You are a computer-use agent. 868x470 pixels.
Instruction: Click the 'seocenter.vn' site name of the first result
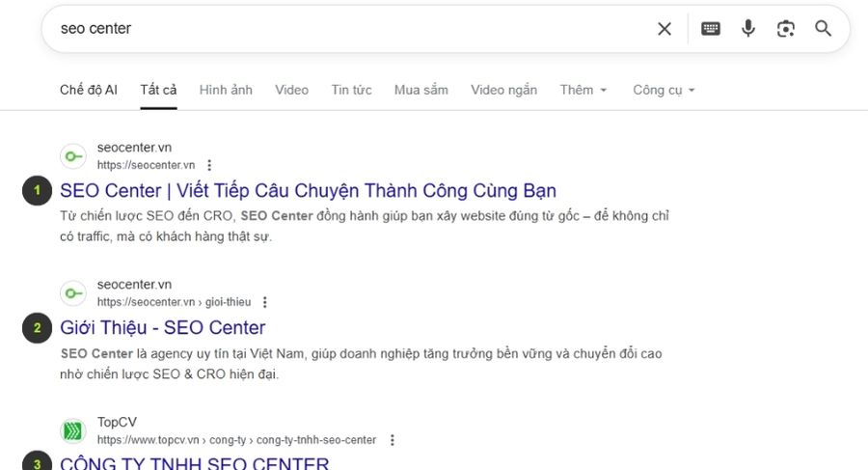[x=134, y=148]
